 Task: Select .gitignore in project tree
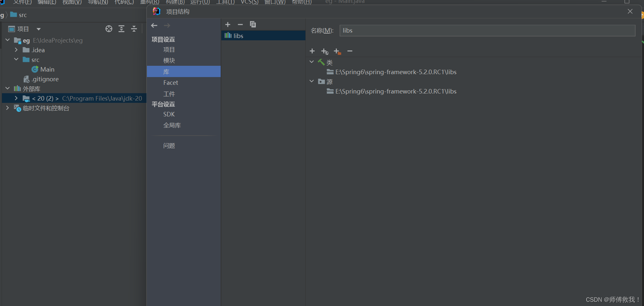pos(45,79)
